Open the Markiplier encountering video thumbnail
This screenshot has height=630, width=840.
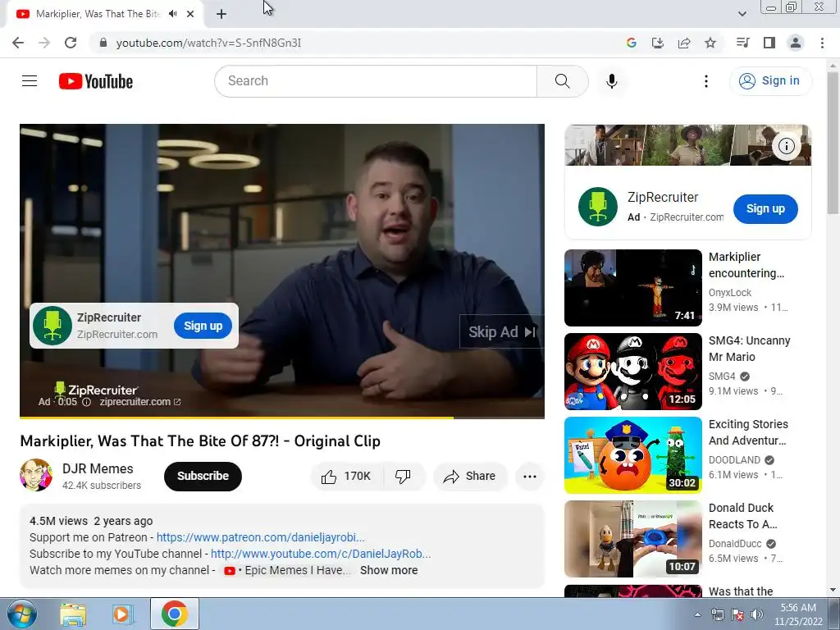pyautogui.click(x=632, y=288)
